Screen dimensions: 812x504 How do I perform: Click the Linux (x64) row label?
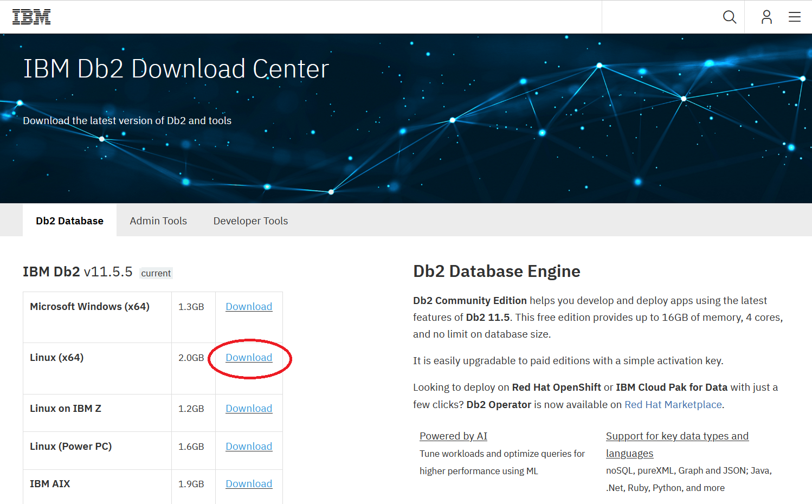(x=56, y=357)
